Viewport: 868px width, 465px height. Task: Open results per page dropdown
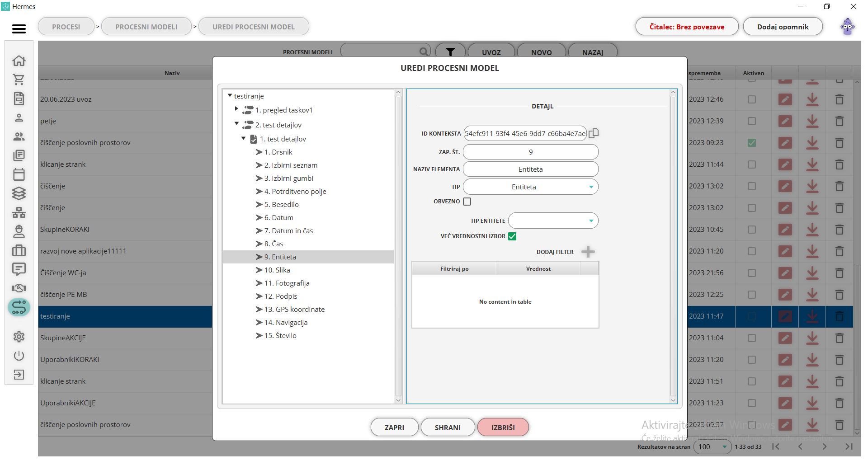[712, 447]
